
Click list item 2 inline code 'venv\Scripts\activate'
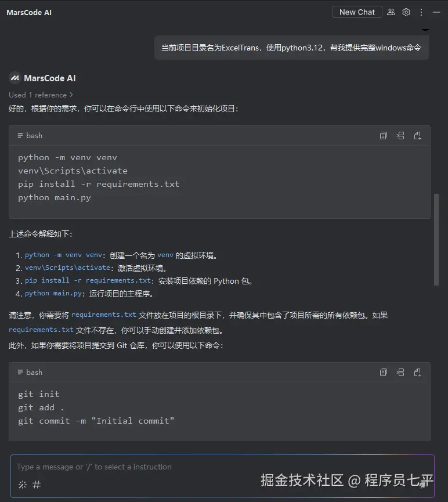[67, 268]
